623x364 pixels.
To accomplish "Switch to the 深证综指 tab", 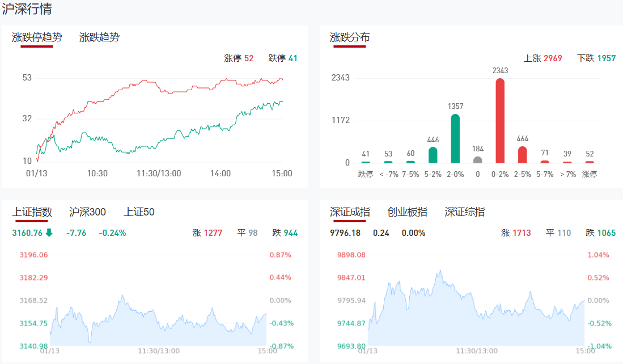I will [465, 212].
